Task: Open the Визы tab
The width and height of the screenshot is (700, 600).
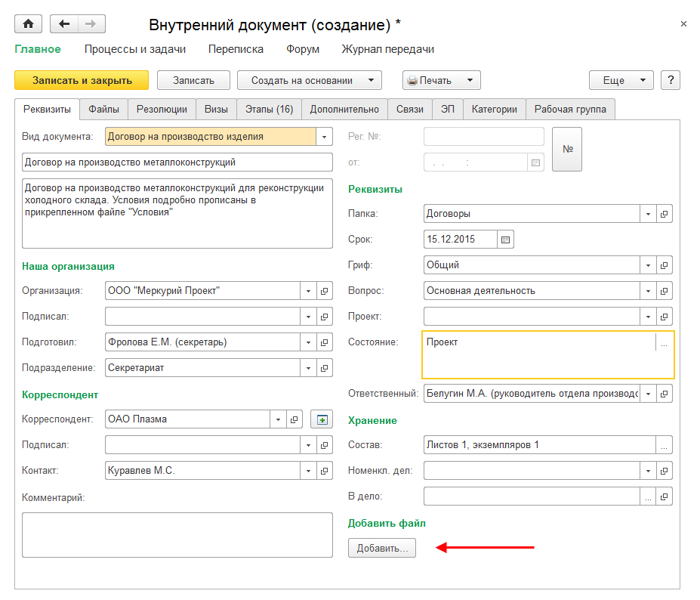Action: click(216, 109)
